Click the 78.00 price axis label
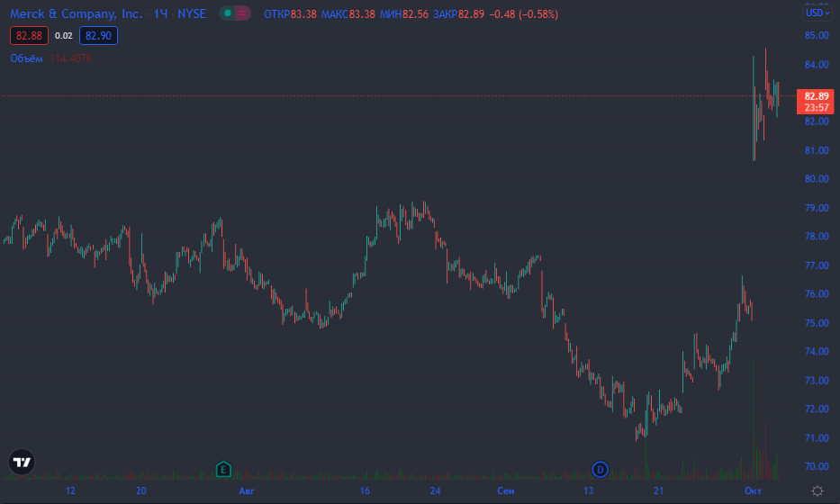Viewport: 840px width, 504px height. pyautogui.click(x=817, y=237)
